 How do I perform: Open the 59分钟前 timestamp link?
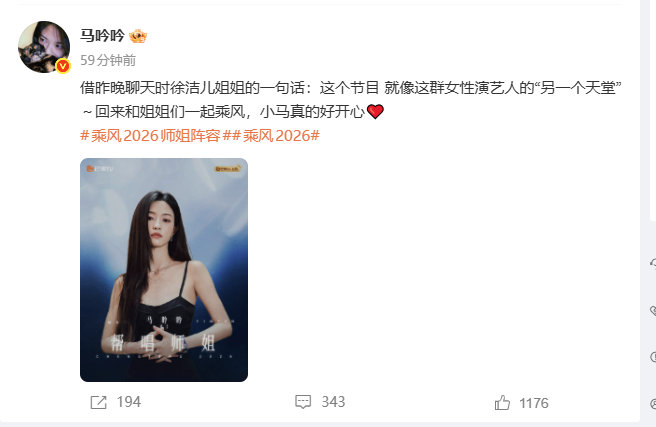[x=108, y=60]
